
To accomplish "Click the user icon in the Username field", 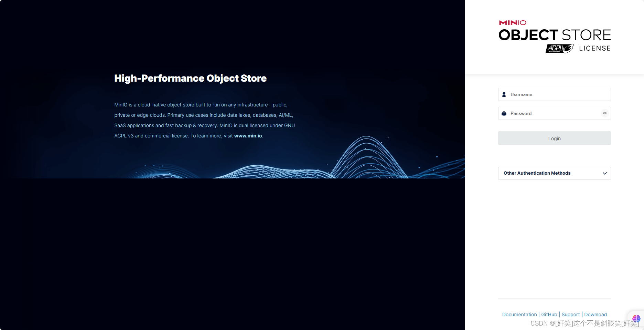I will tap(504, 94).
